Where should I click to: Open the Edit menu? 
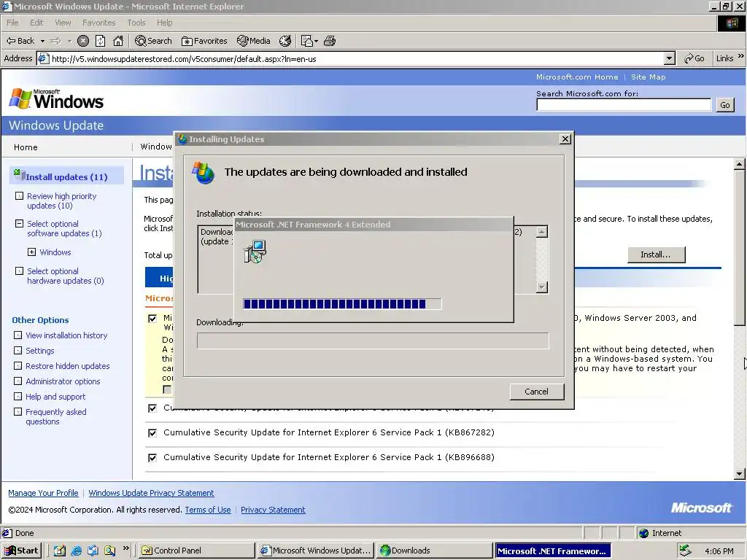tap(36, 23)
